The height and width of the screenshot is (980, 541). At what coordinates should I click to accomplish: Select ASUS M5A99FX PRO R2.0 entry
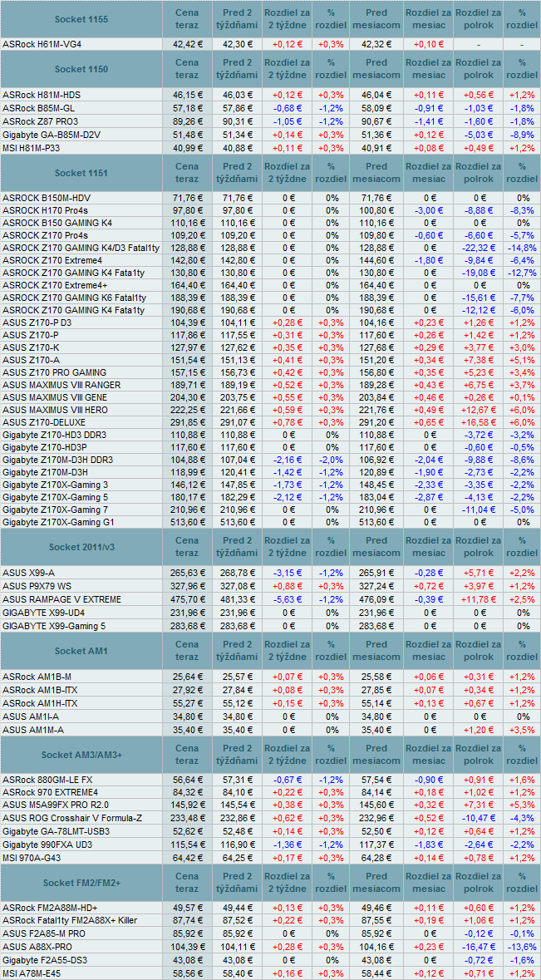click(55, 805)
